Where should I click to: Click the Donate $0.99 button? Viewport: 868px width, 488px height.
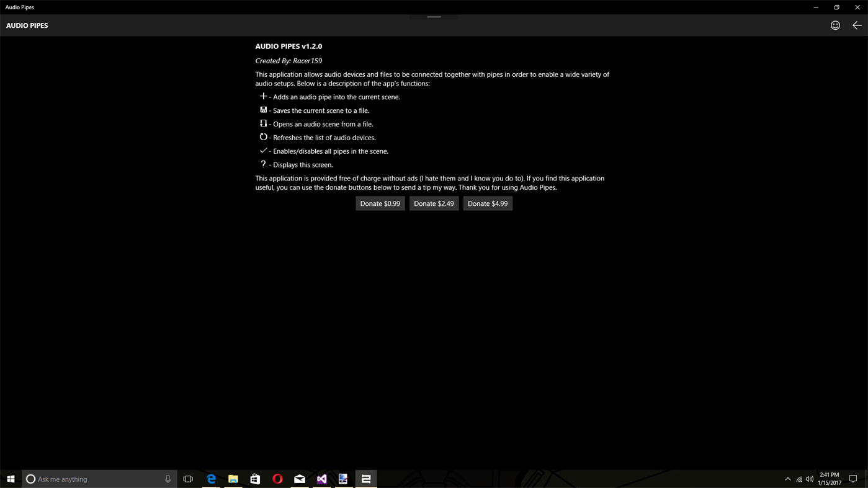pyautogui.click(x=380, y=203)
